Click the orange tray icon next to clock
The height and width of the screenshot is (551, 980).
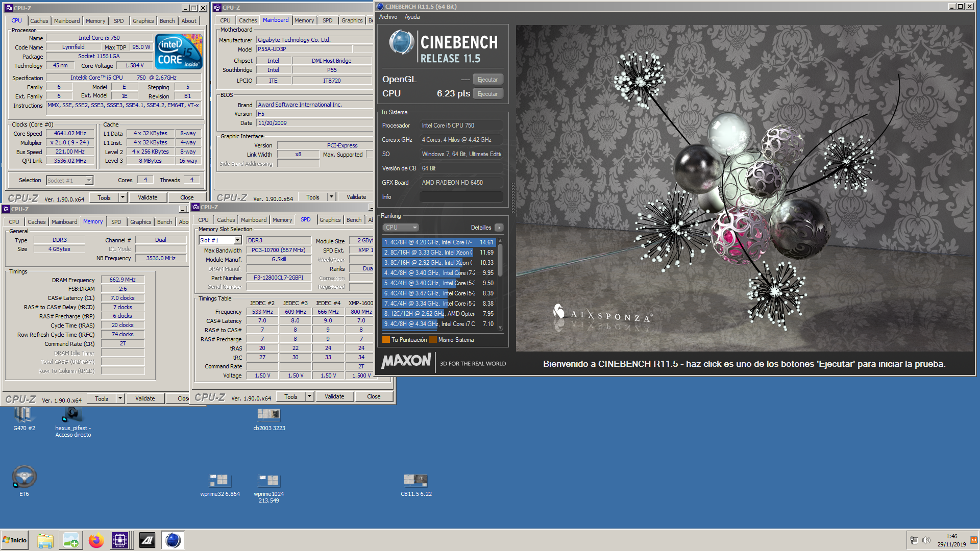point(973,540)
